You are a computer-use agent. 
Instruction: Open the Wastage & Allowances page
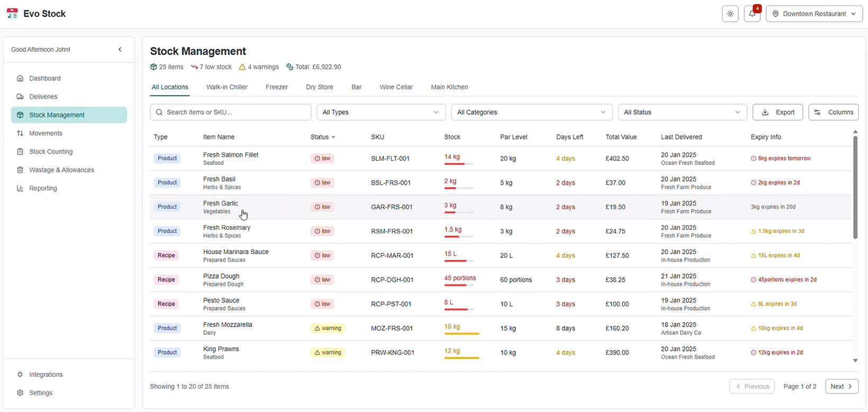61,170
